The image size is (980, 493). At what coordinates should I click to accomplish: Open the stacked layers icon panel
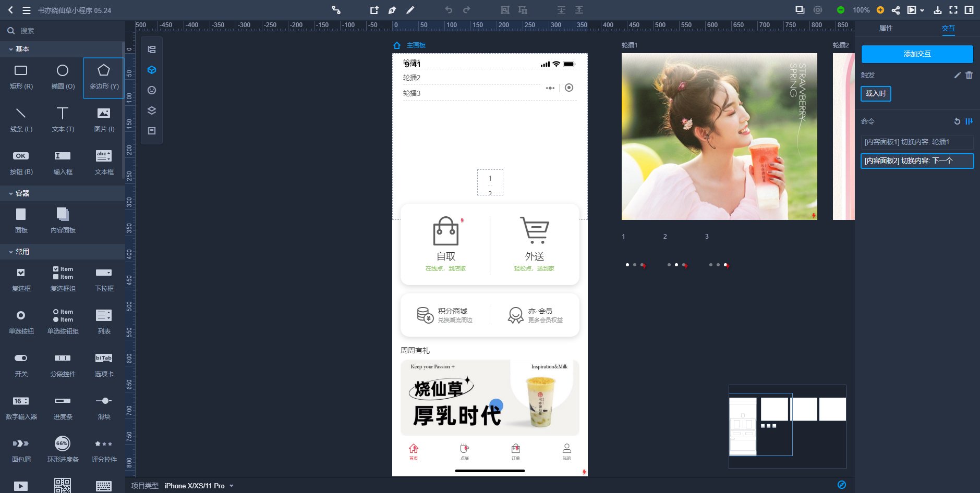pyautogui.click(x=152, y=110)
